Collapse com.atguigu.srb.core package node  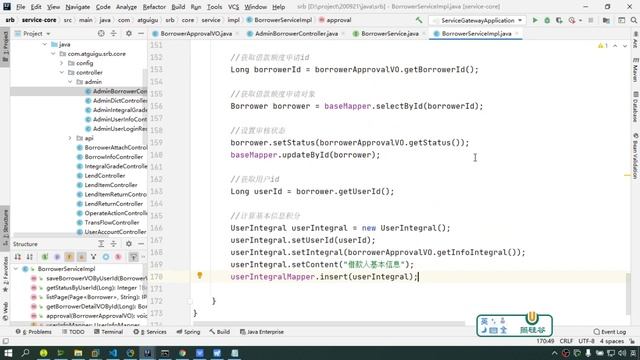[x=53, y=54]
